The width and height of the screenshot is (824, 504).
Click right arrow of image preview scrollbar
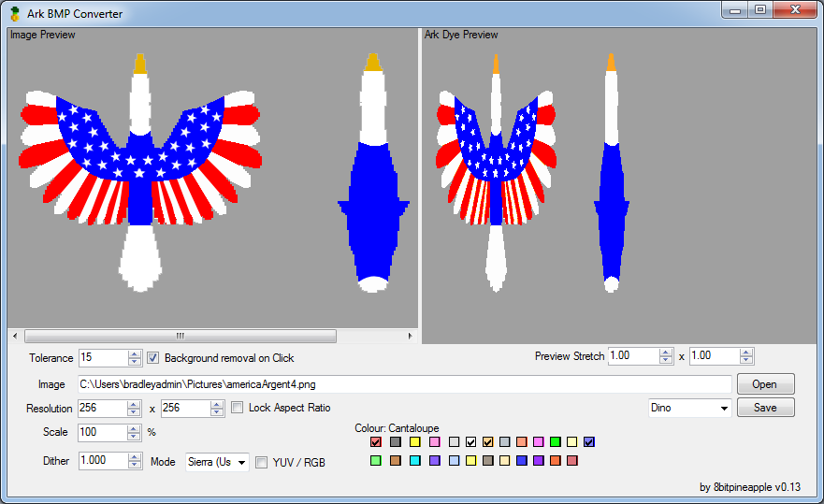coord(411,336)
